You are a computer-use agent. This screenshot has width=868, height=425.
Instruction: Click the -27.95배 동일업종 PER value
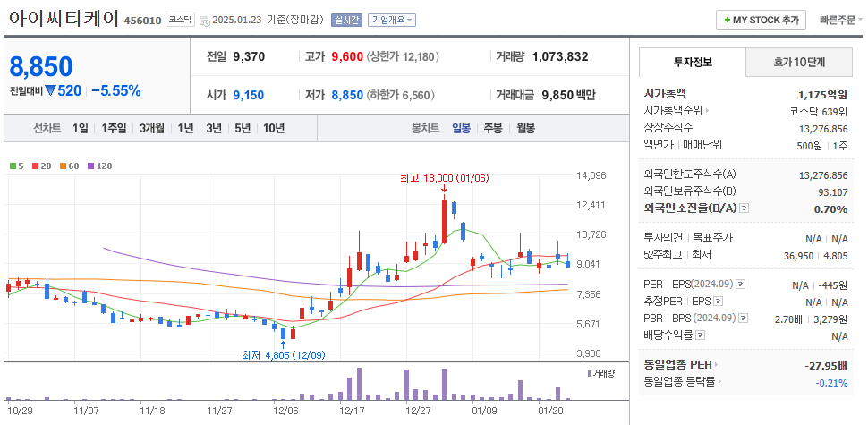coord(826,366)
